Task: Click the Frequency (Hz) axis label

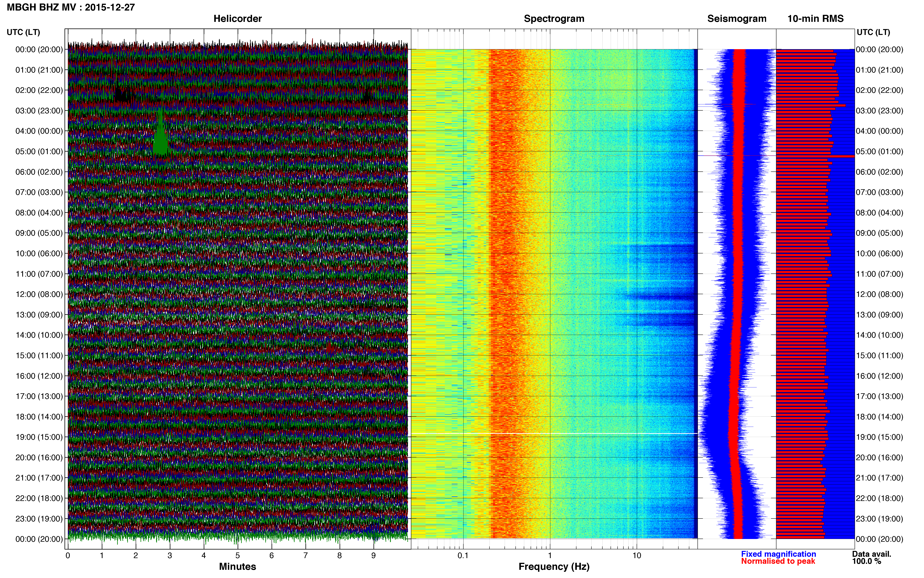Action: pyautogui.click(x=554, y=566)
